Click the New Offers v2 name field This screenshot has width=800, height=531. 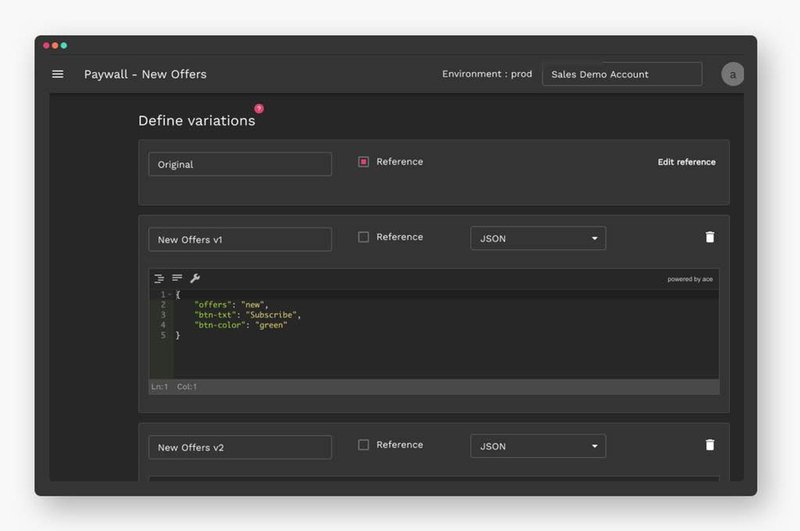pyautogui.click(x=240, y=447)
